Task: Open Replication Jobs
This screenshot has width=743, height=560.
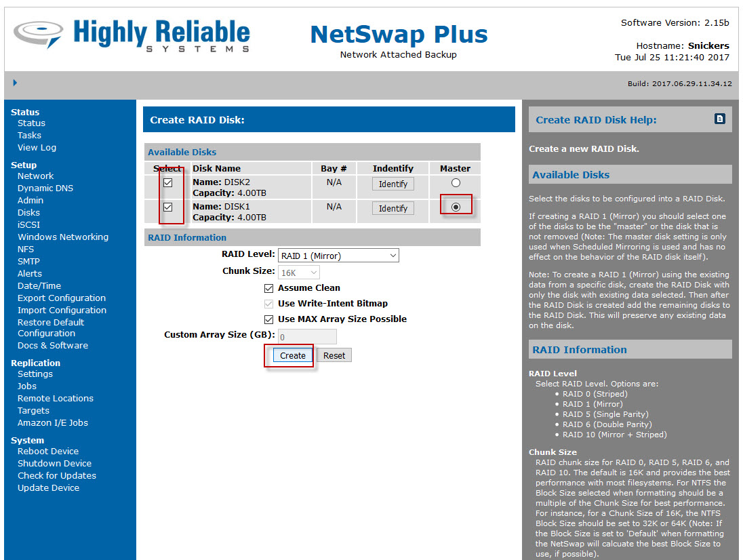Action: (27, 386)
